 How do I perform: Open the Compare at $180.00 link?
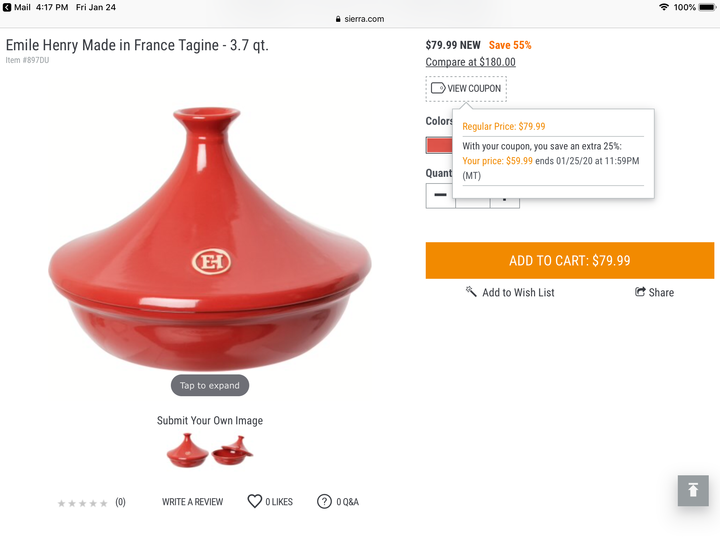470,62
